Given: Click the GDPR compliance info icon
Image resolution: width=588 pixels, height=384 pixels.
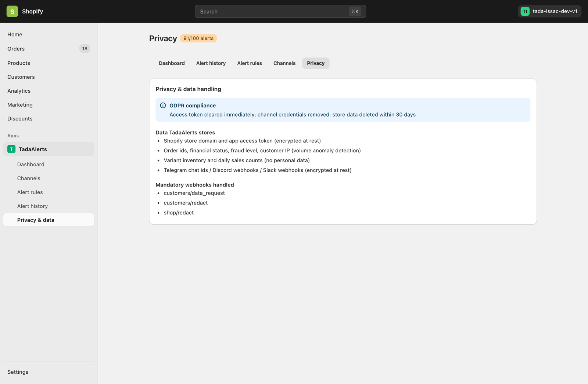Looking at the screenshot, I should coord(163,106).
